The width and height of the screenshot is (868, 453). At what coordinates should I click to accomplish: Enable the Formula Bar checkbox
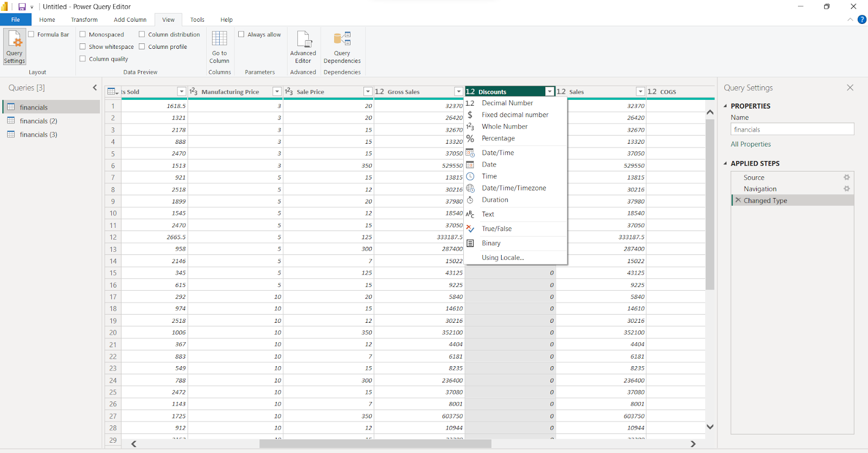[x=31, y=34]
